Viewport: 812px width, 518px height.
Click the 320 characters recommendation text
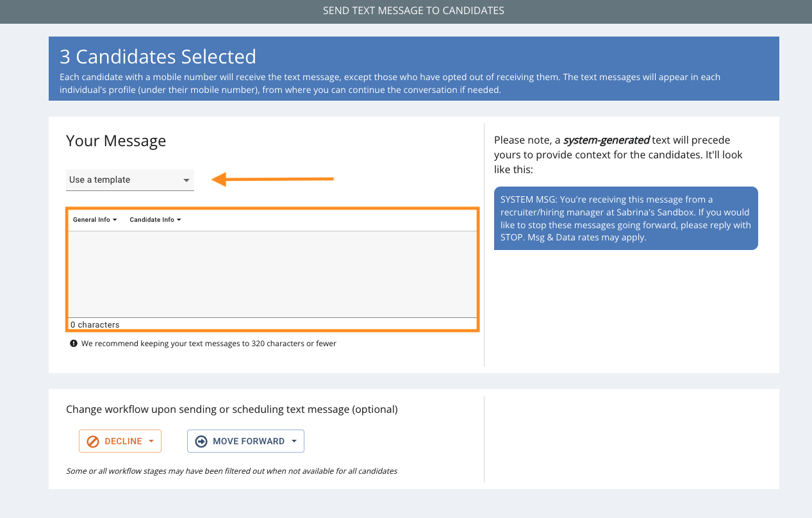209,344
